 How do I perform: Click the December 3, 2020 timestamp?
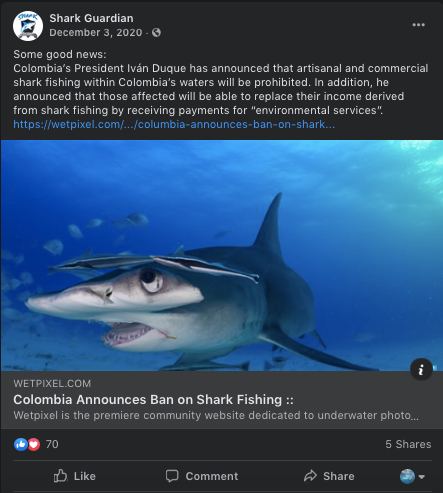click(x=96, y=33)
